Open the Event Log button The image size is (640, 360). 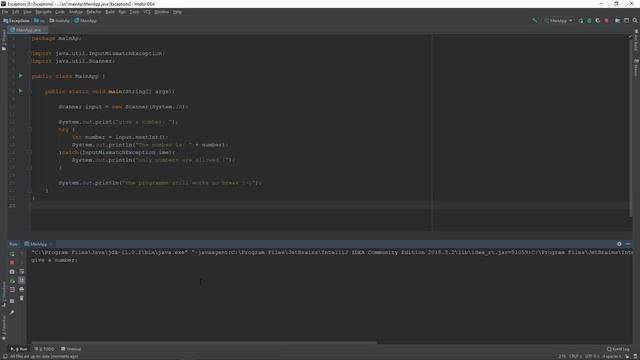click(618, 349)
